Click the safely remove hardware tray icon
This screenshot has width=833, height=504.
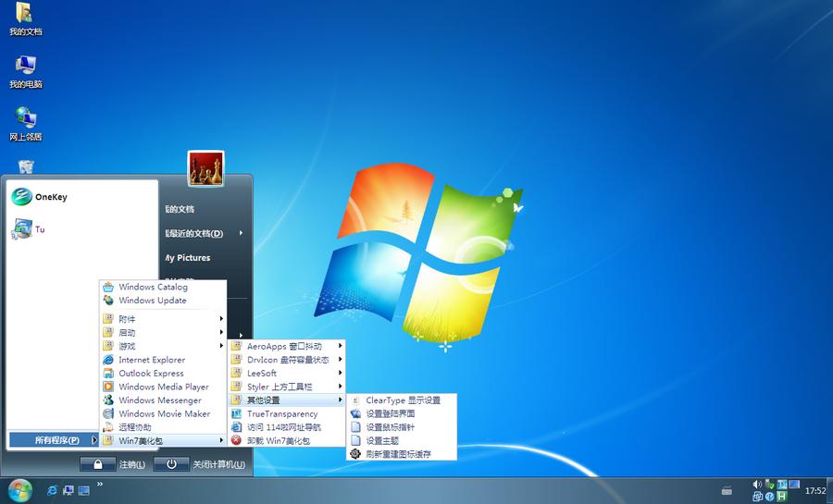click(769, 485)
